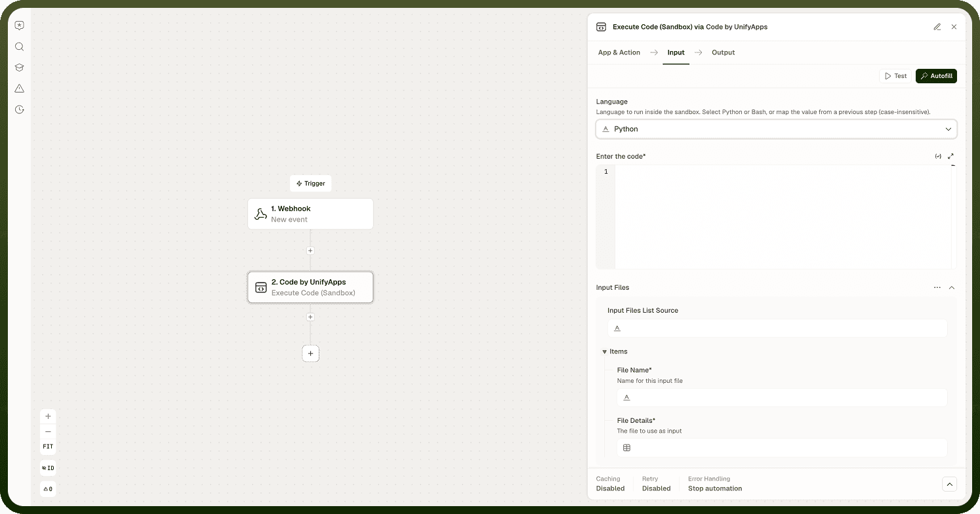This screenshot has width=980, height=514.
Task: Open the graduation cap learning icon
Action: (x=20, y=68)
